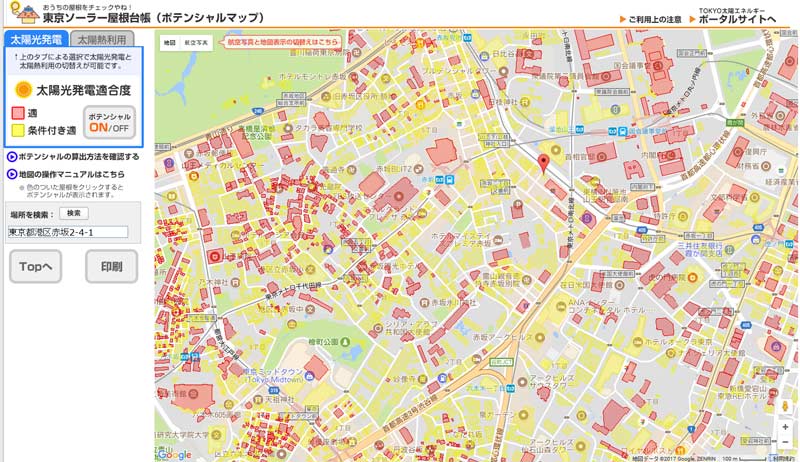Click the 在日米国大使館 marker icon
The width and height of the screenshot is (800, 462).
pos(619,285)
